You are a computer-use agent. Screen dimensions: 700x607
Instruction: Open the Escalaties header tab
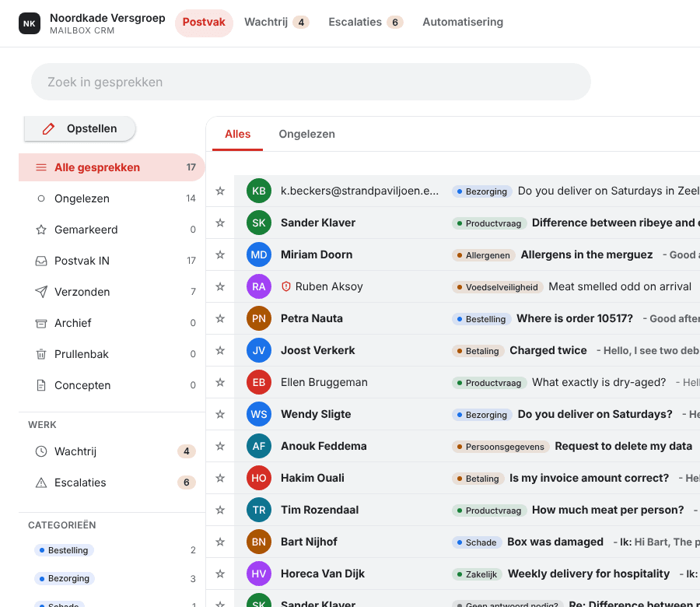(366, 23)
